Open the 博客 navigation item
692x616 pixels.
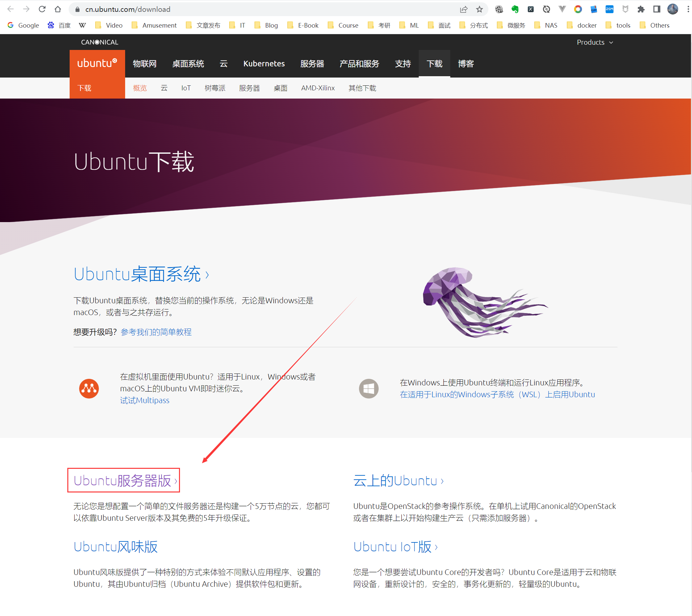tap(466, 64)
